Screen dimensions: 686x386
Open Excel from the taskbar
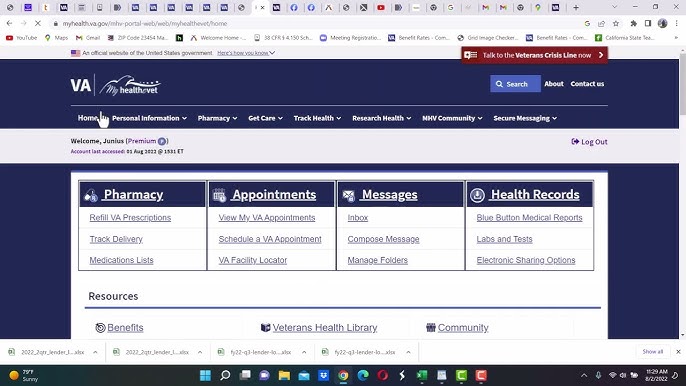pos(422,375)
